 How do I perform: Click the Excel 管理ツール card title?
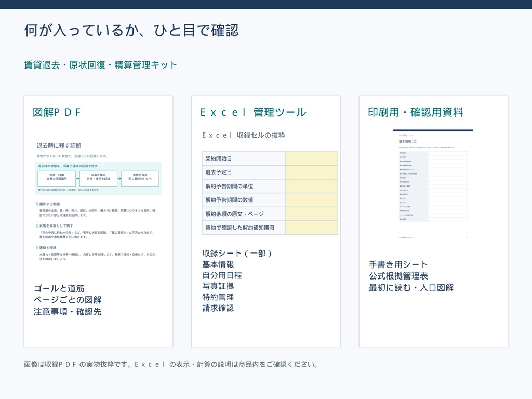tap(253, 112)
